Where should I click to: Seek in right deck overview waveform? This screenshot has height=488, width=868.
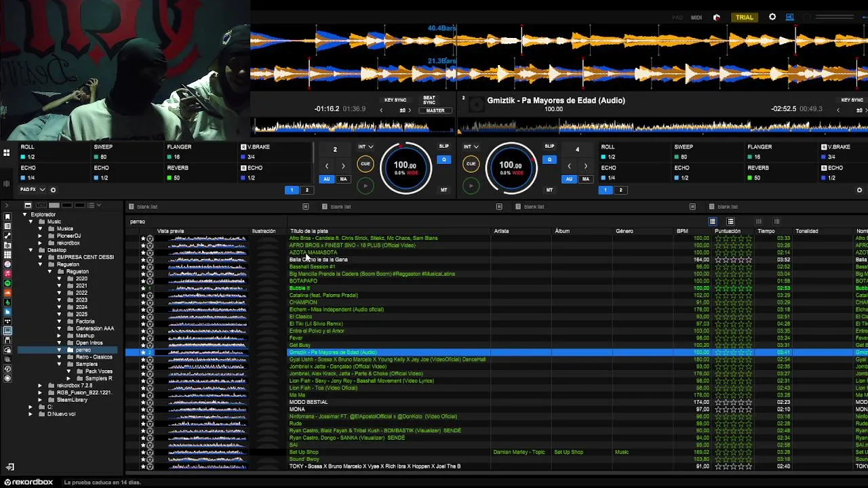663,127
